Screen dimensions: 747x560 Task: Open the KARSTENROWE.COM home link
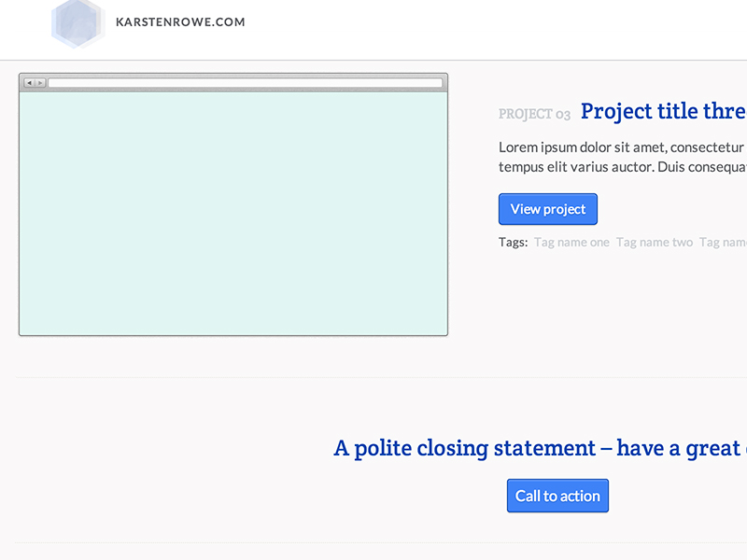[x=180, y=21]
